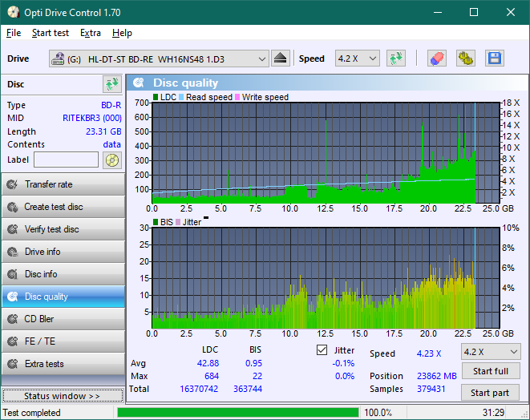Screen dimensions: 530x420
Task: Click the Length value 23.31 GB
Action: (103, 131)
